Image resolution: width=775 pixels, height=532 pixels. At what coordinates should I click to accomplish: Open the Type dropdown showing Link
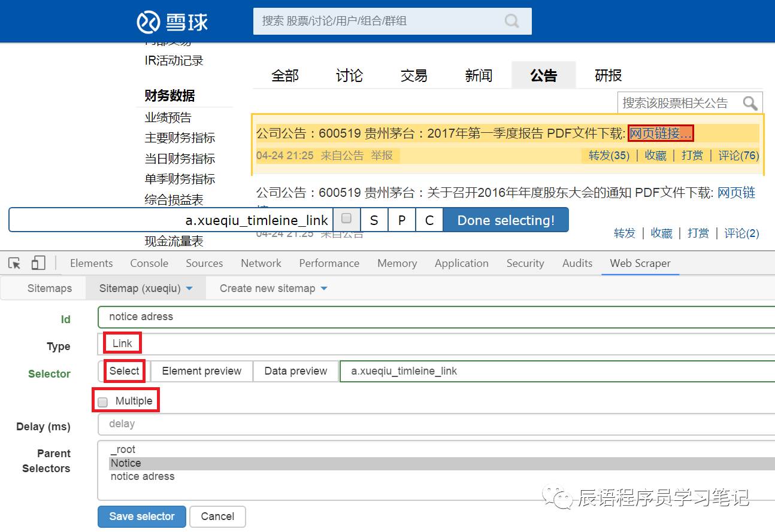[x=436, y=343]
